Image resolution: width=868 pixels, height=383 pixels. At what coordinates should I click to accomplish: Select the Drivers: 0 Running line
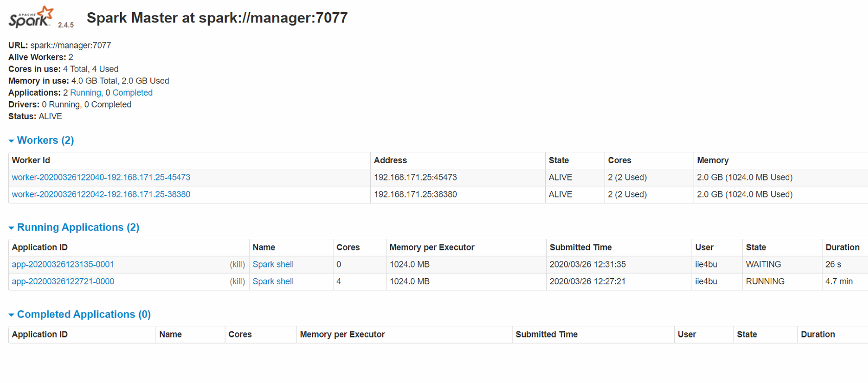tap(70, 104)
